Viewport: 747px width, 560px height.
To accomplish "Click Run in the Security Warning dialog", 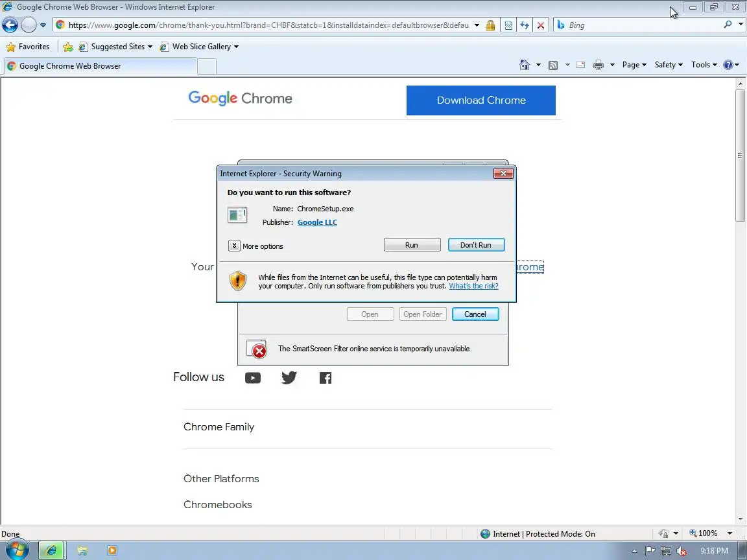I will tap(412, 245).
